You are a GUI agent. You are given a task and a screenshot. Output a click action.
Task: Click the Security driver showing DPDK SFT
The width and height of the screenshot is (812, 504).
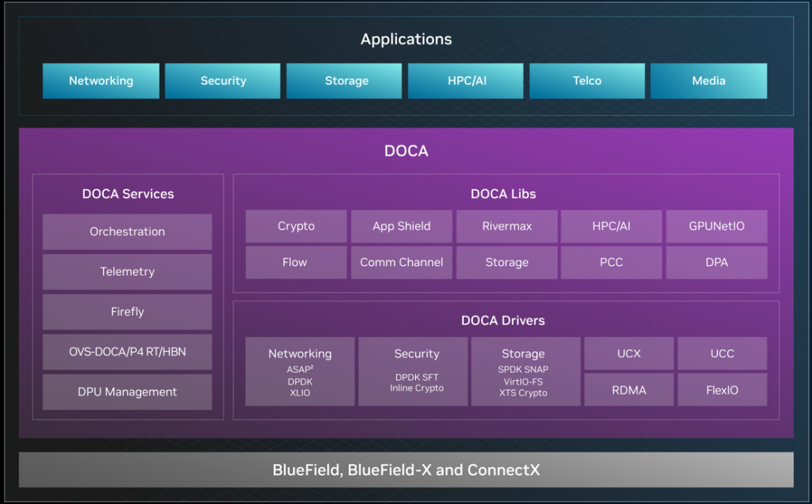413,370
